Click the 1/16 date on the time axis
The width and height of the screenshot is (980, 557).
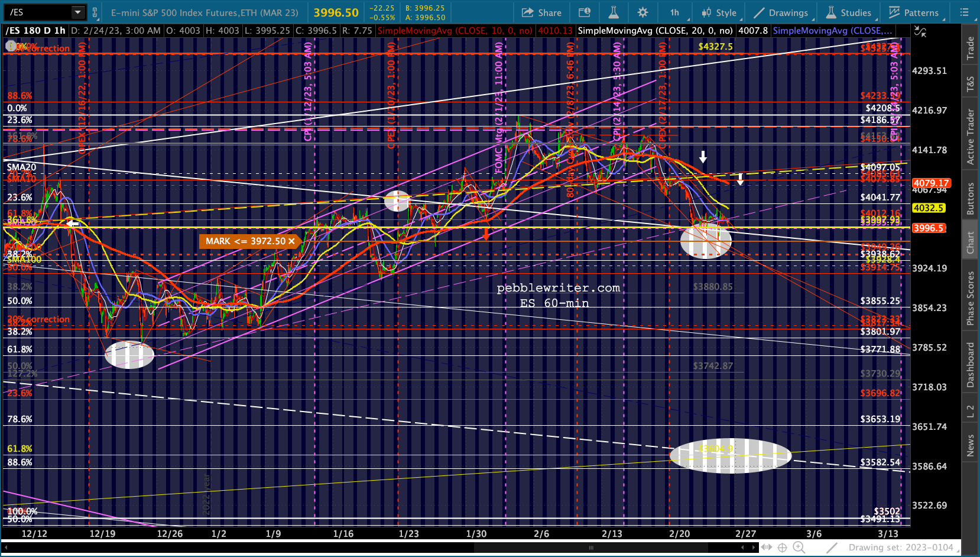point(343,533)
